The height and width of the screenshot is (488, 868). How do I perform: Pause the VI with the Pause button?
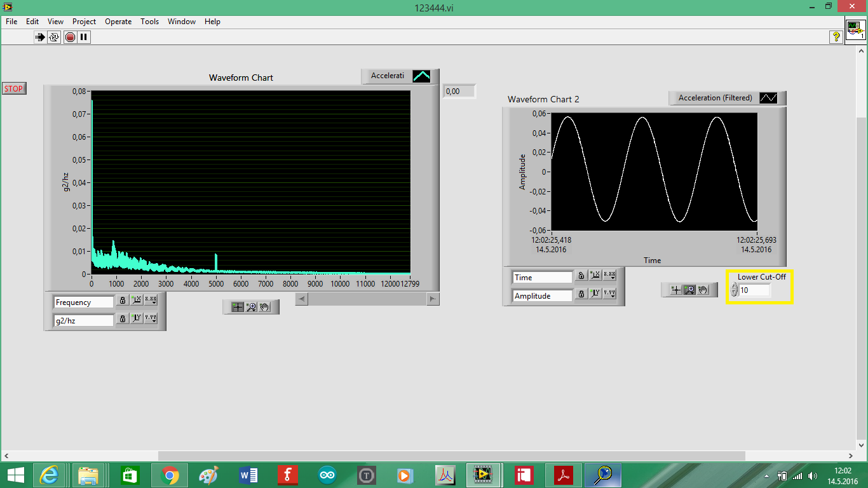click(x=84, y=37)
